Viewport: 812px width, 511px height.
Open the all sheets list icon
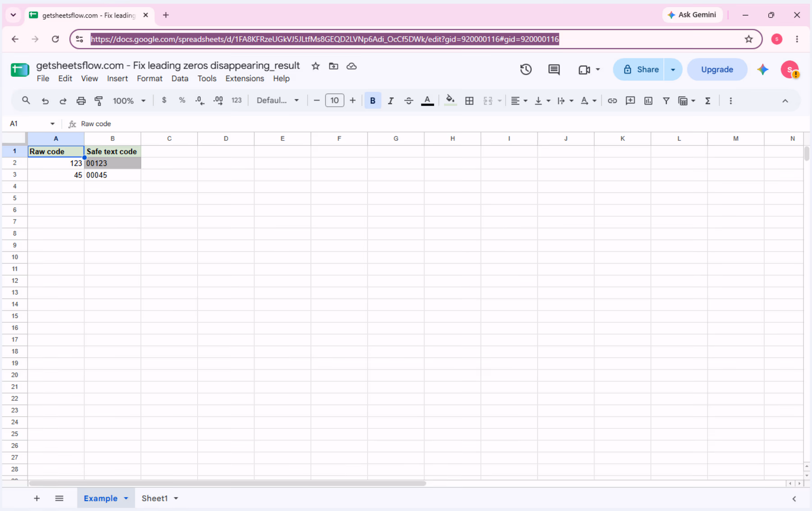59,498
